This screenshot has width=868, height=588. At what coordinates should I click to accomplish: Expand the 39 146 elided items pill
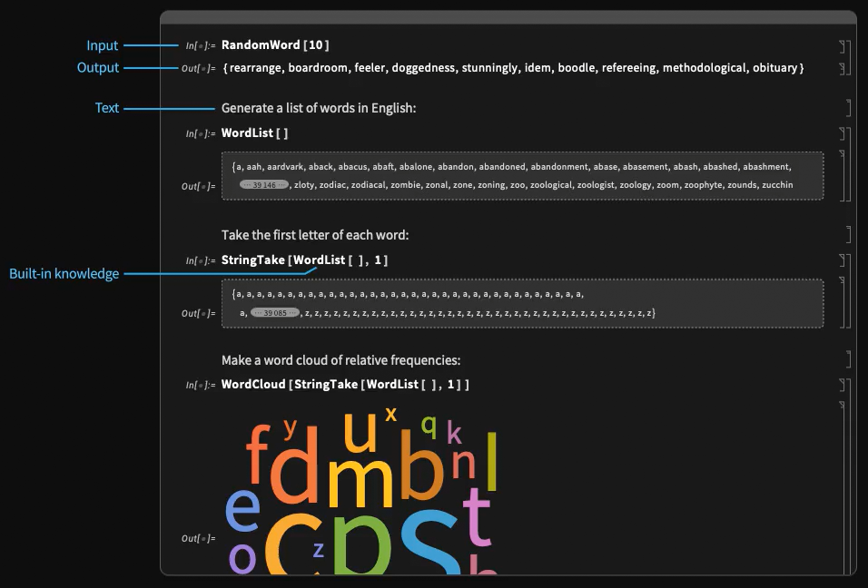[x=263, y=184]
